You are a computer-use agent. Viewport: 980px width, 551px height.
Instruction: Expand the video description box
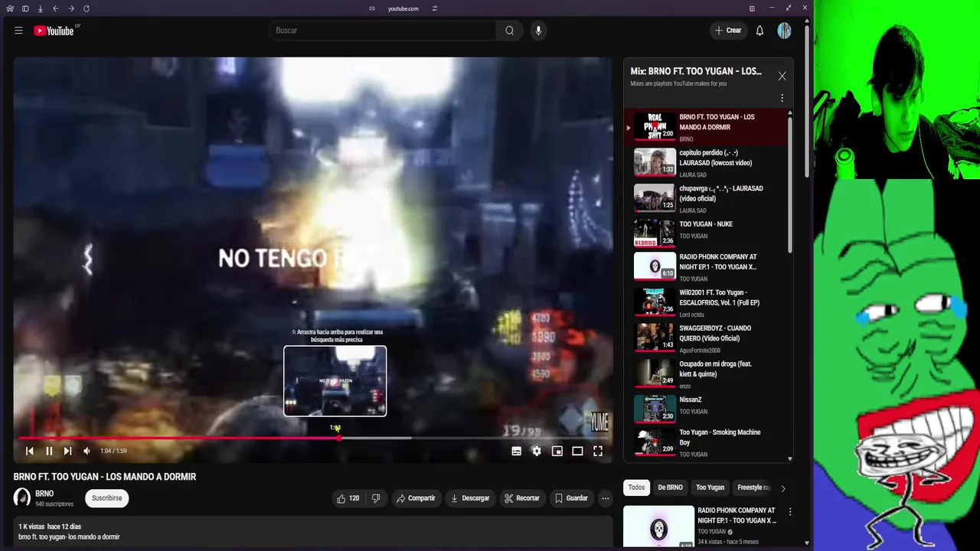click(313, 532)
